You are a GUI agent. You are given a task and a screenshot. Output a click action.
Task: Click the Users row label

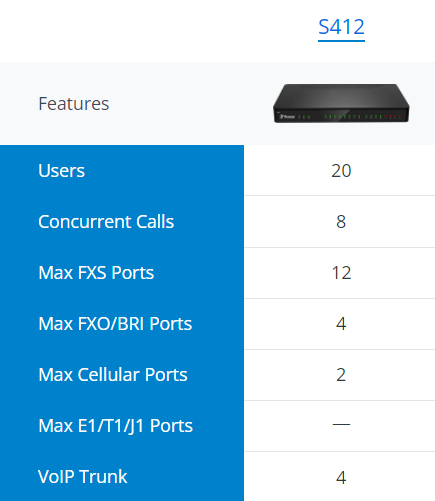61,170
